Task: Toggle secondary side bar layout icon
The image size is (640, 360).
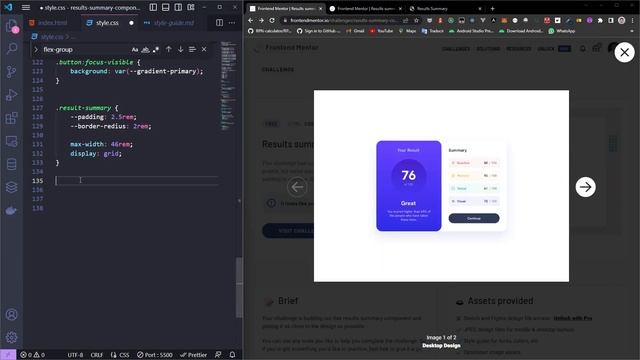Action: (178, 7)
